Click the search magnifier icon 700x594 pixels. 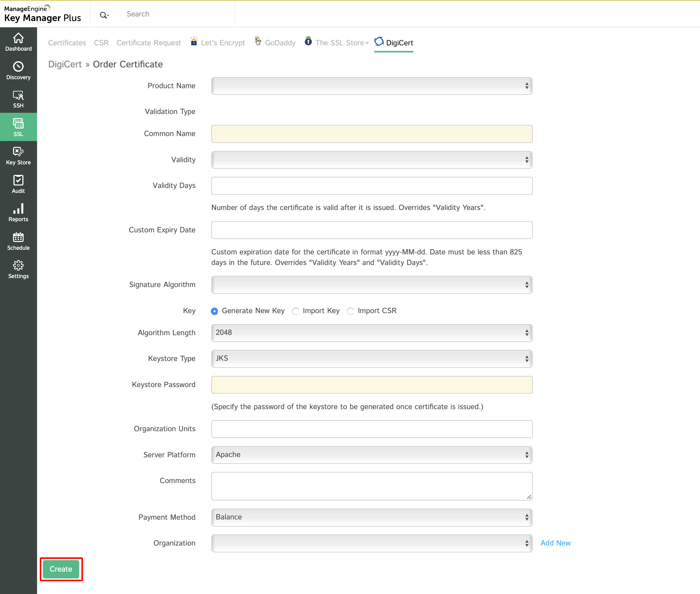[x=104, y=15]
